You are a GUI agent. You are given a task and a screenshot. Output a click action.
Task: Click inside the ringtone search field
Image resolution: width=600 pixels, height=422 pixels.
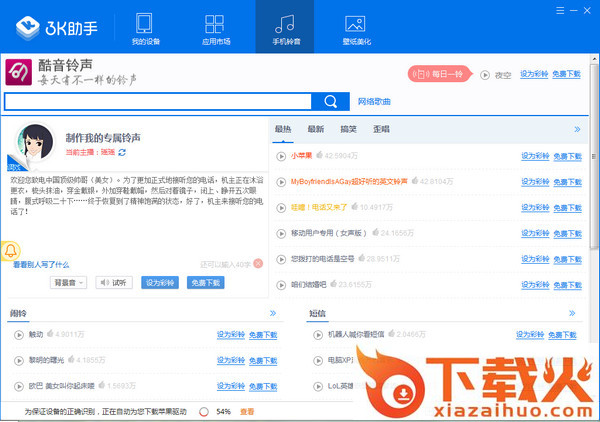pos(158,102)
